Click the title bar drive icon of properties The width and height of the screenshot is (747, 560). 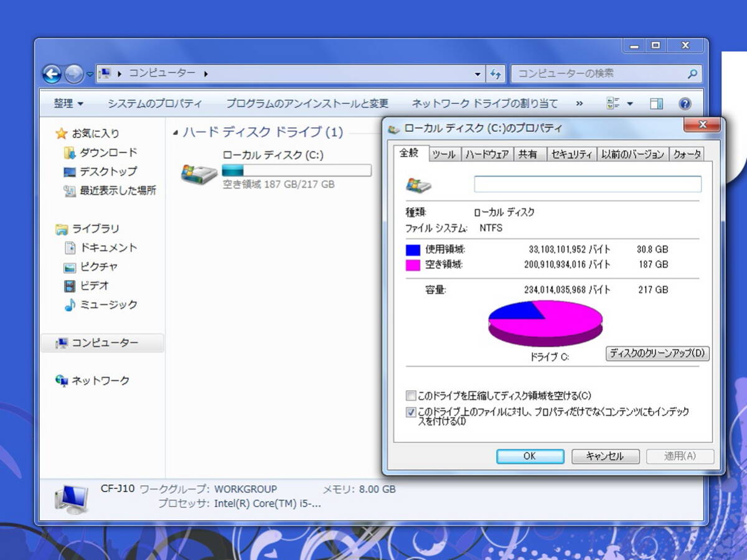click(x=393, y=129)
